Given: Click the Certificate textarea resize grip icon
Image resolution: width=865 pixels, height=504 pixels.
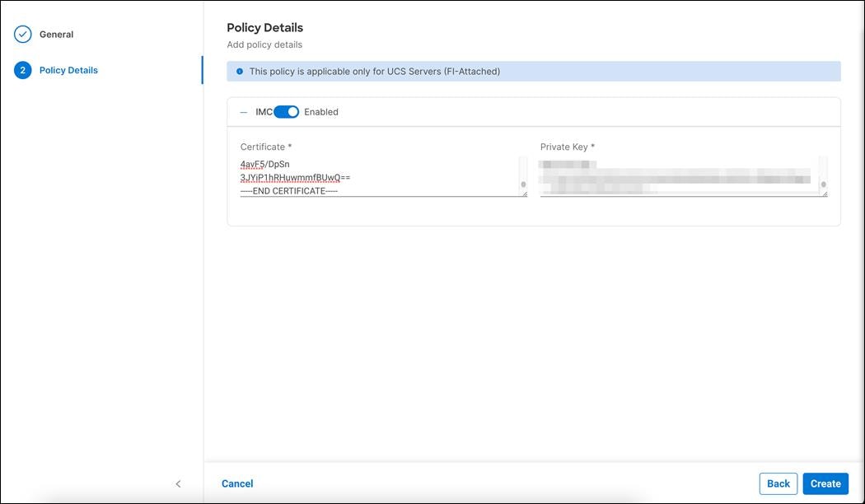Looking at the screenshot, I should pyautogui.click(x=524, y=193).
